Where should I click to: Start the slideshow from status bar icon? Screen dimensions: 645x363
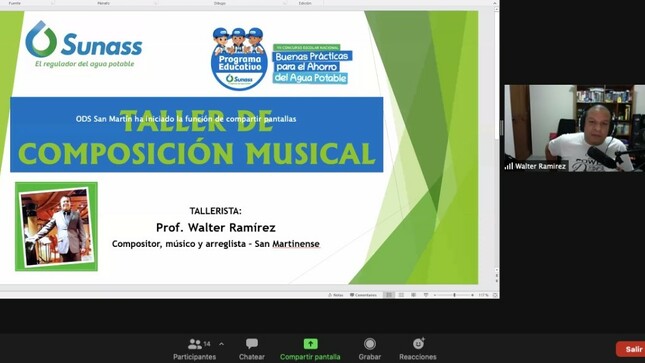[426, 295]
